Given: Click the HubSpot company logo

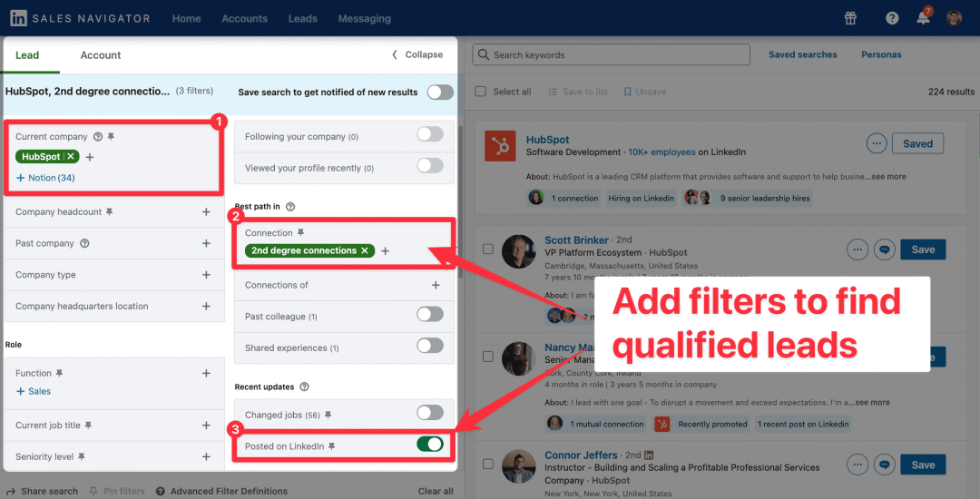Looking at the screenshot, I should [x=500, y=146].
